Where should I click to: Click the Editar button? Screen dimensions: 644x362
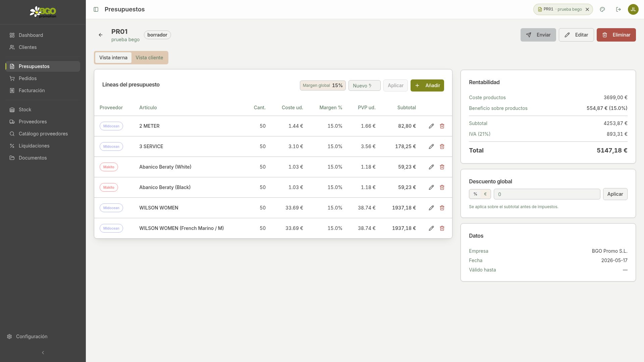click(576, 35)
